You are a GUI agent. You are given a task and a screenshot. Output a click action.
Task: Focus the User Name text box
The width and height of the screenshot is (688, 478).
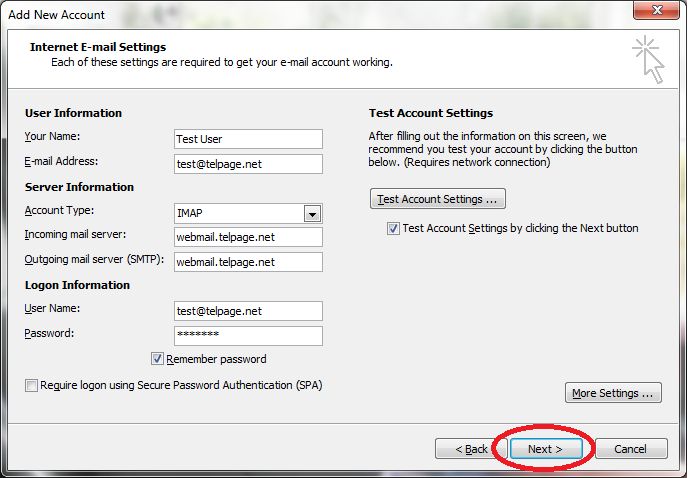(x=248, y=311)
